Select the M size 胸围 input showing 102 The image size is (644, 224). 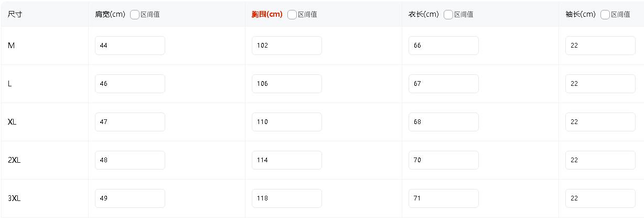[286, 46]
